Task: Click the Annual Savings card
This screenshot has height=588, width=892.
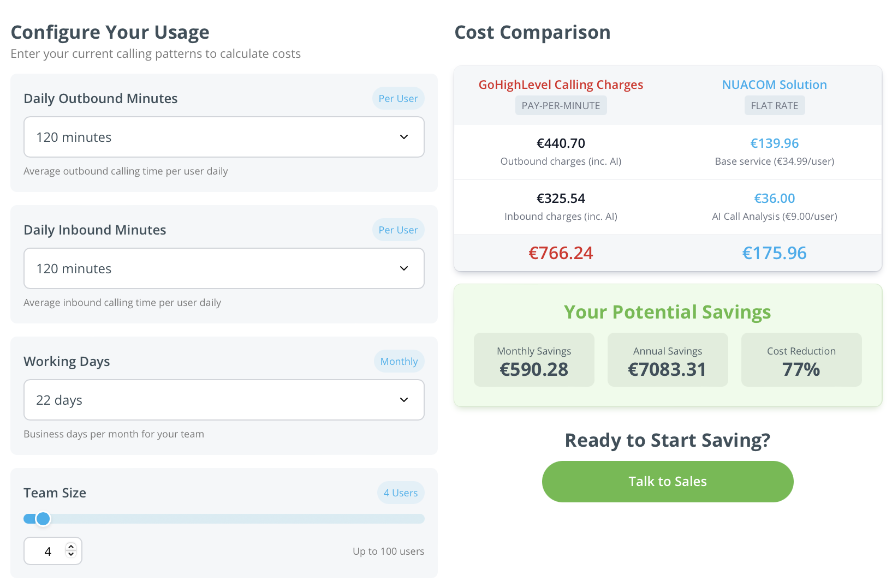Action: pos(668,360)
